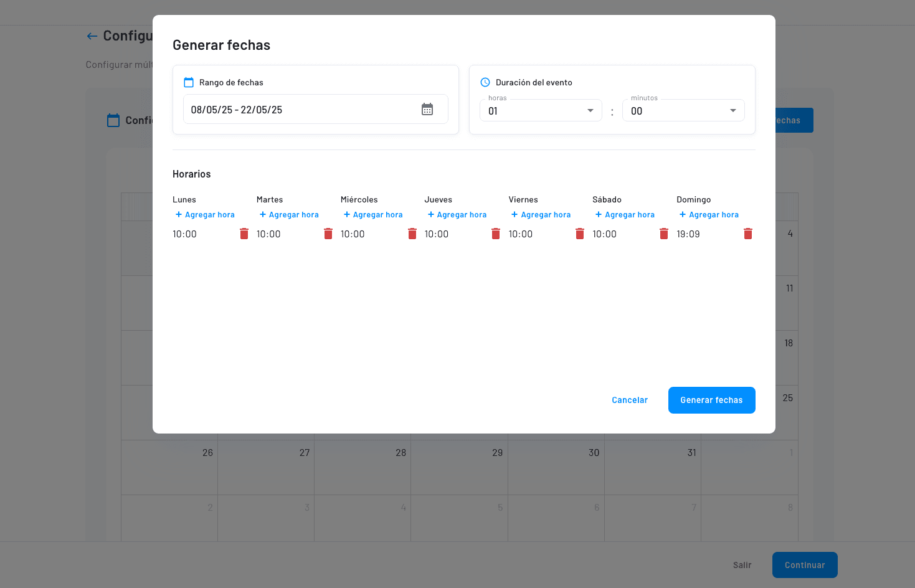Select day 29 in the background calendar
915x588 pixels.
[459, 467]
